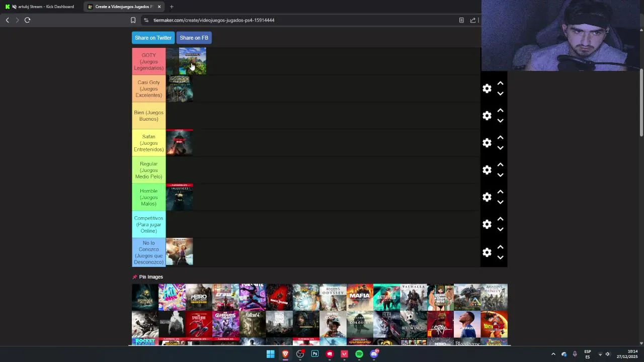Open settings gear for No lo Conozco tier

click(487, 252)
